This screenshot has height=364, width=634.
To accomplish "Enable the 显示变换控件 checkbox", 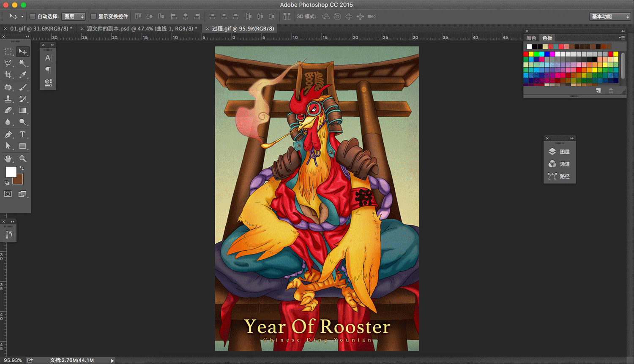I will point(93,16).
